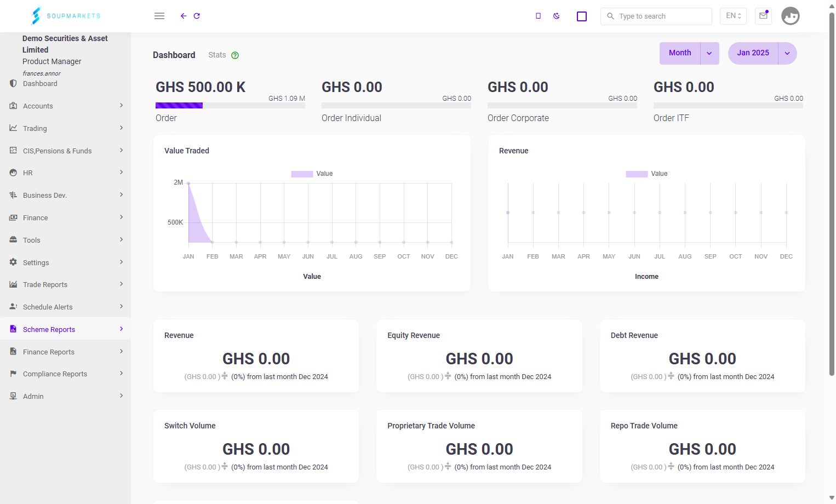Open the dropdown arrow next to Month
836x504 pixels.
(x=709, y=53)
